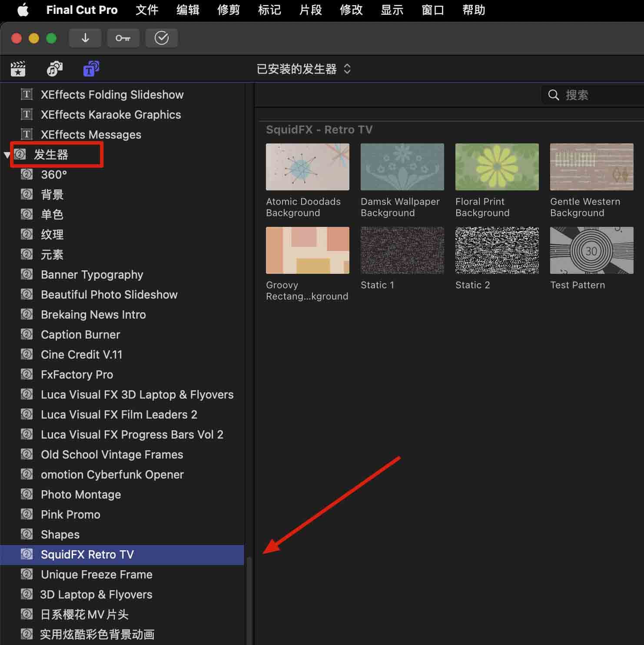Open the 已安装的发生器 popup menu
This screenshot has width=644, height=645.
[x=303, y=69]
